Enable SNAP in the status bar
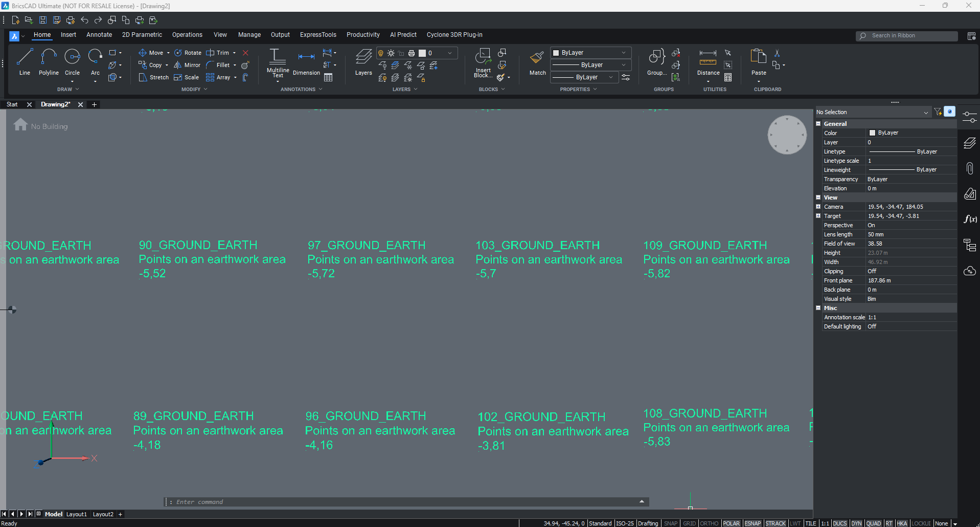The height and width of the screenshot is (527, 980). 671,523
